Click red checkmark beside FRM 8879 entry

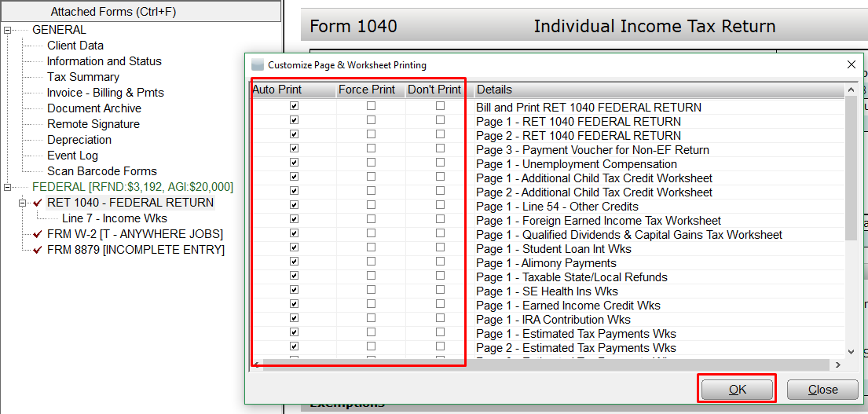tap(38, 250)
